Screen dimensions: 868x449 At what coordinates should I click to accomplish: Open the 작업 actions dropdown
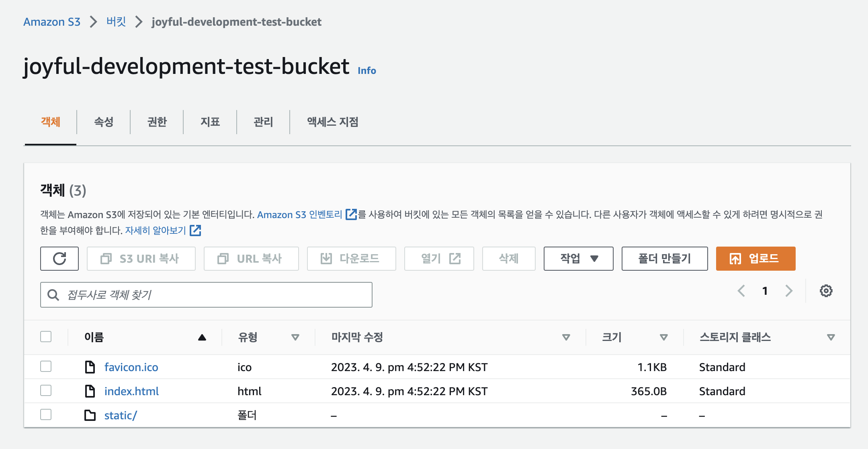pos(578,259)
